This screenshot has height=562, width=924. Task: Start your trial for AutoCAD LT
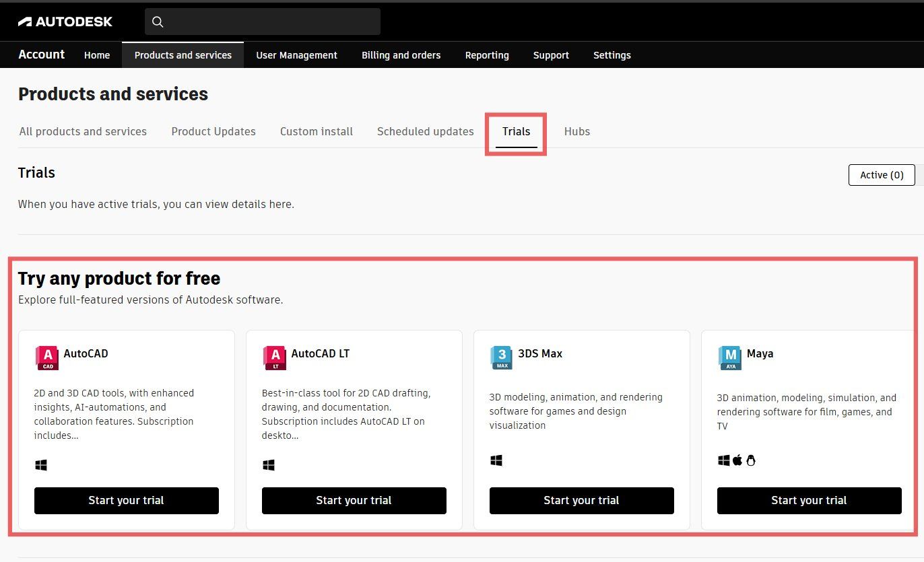click(354, 501)
